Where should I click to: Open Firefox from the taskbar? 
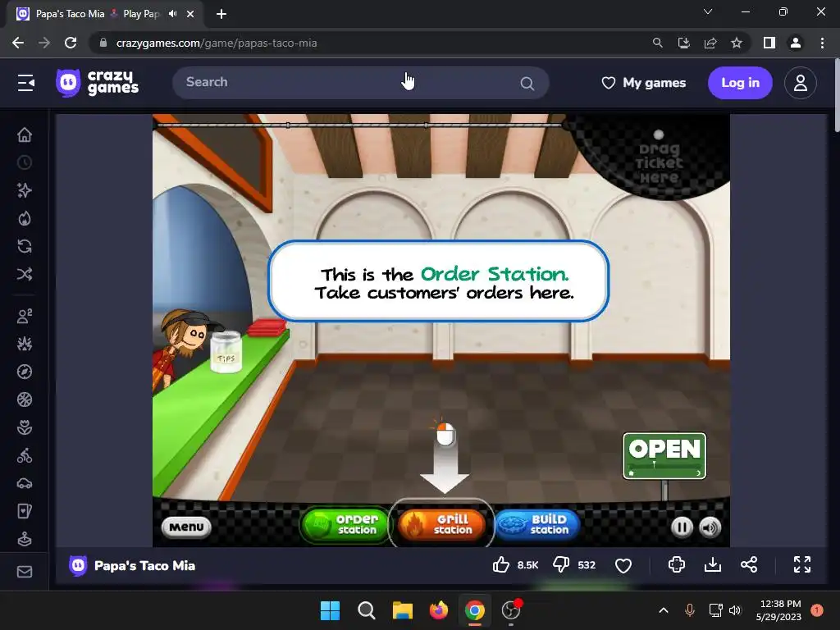[439, 610]
